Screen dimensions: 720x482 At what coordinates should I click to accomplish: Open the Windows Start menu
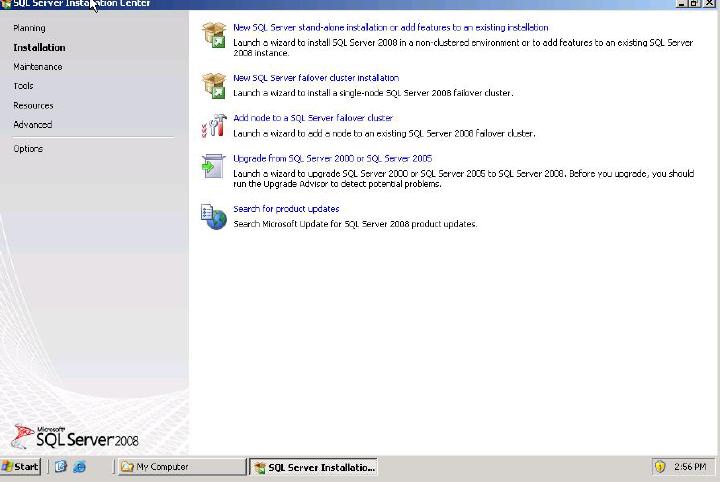[x=21, y=467]
